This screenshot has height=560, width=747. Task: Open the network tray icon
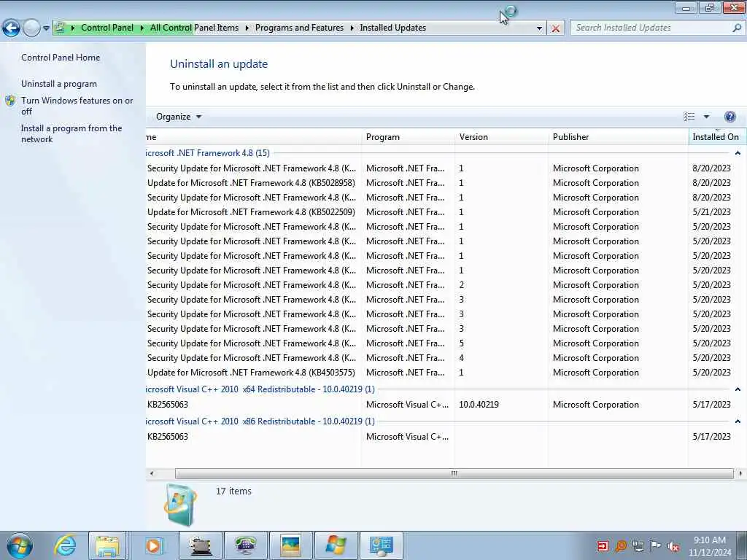pos(638,545)
